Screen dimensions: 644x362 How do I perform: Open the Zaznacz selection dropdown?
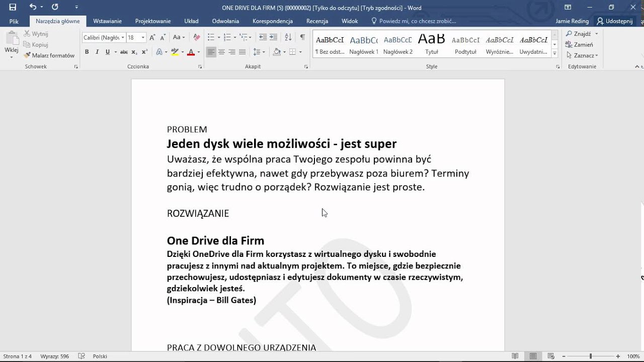(x=582, y=55)
